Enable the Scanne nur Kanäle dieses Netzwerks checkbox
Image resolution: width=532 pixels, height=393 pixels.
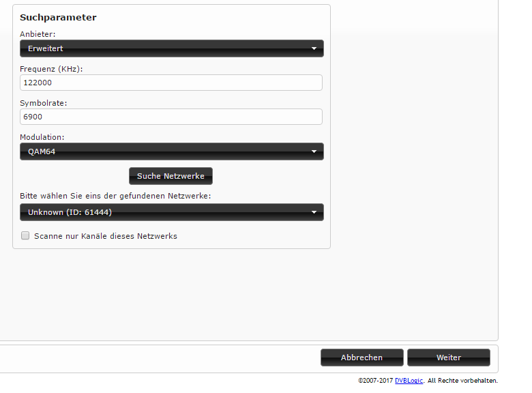pyautogui.click(x=25, y=236)
